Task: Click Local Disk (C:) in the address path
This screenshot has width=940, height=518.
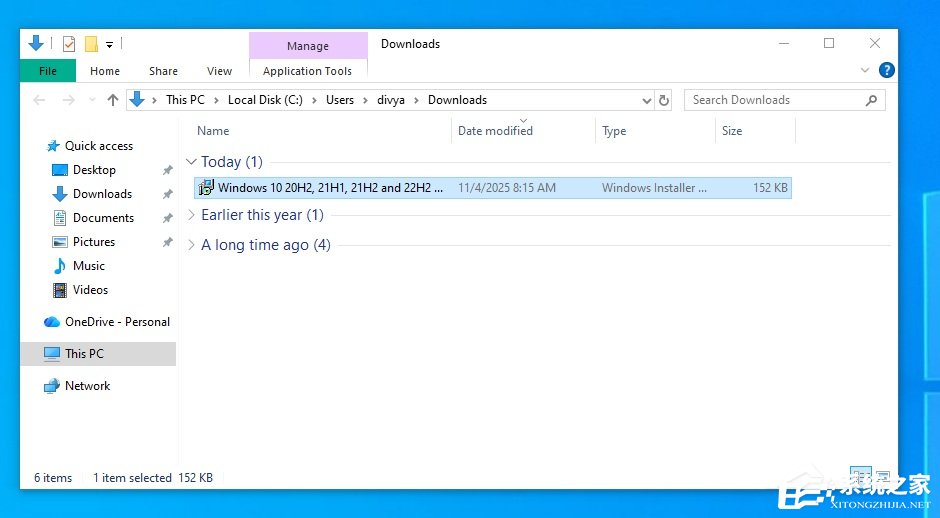Action: 265,100
